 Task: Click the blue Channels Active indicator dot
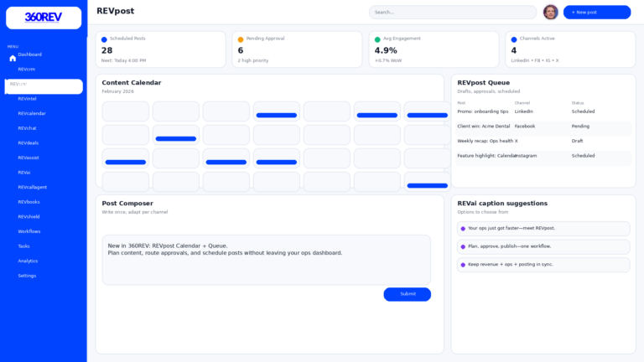pos(514,39)
